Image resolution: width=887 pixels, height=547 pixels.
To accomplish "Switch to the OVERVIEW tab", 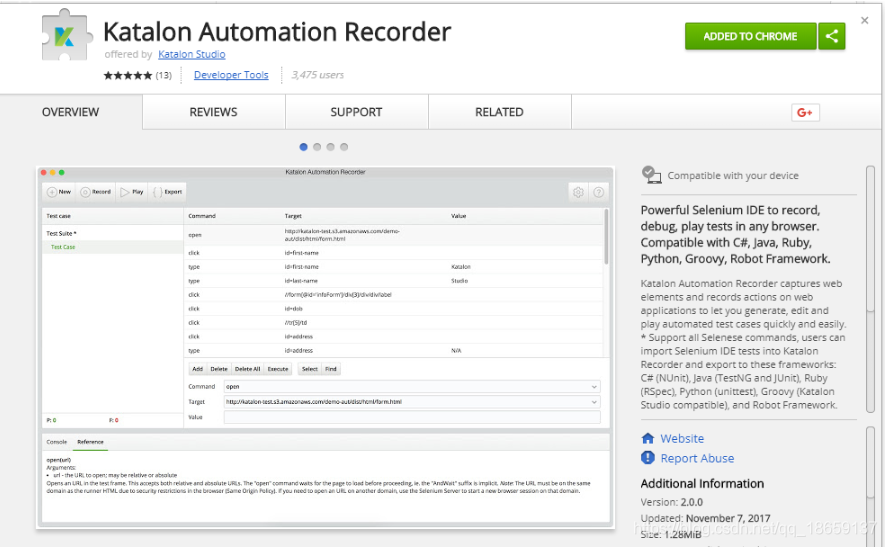I will pos(71,112).
